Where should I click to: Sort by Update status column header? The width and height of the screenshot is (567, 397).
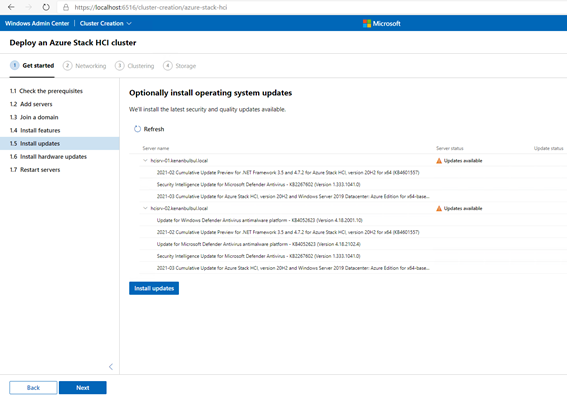pos(549,148)
